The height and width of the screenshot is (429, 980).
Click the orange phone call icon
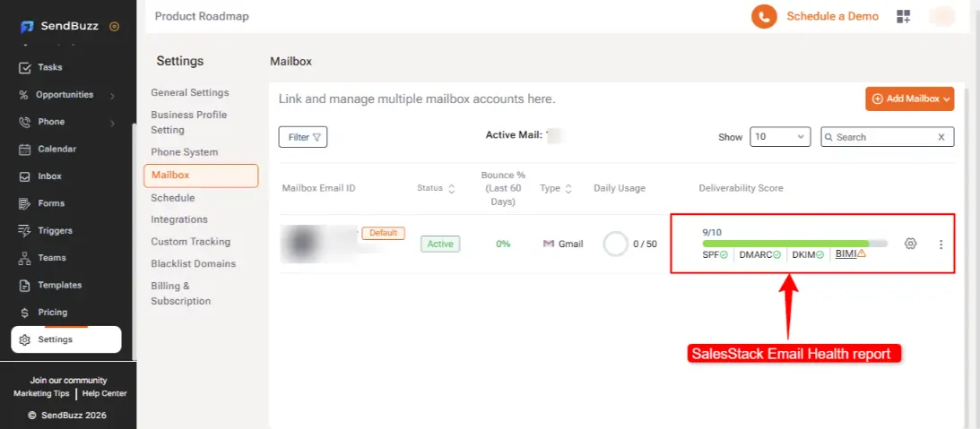(x=764, y=16)
